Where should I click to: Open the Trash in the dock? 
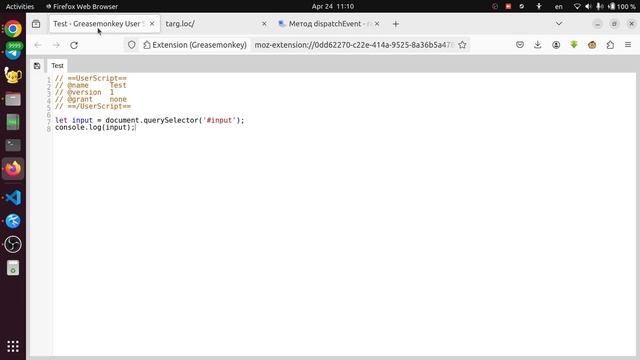(x=13, y=268)
